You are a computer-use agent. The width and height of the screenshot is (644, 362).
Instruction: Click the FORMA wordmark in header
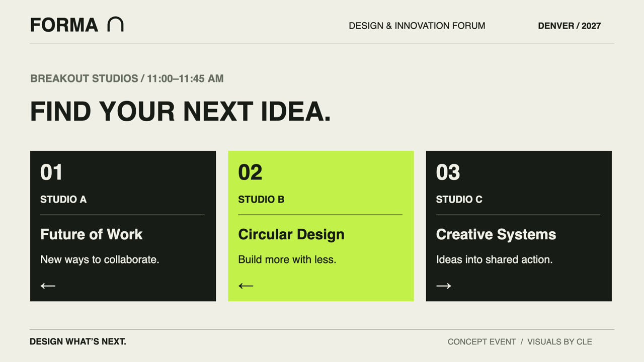[64, 25]
